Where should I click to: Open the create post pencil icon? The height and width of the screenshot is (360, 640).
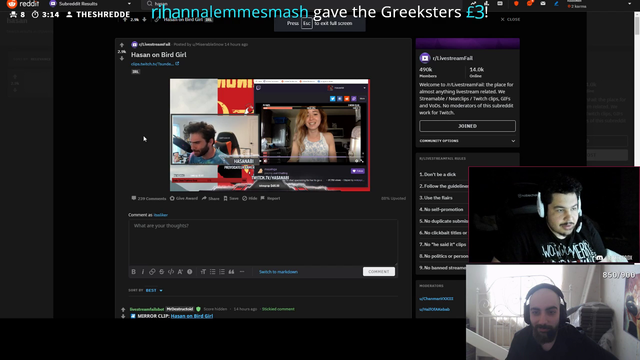[x=556, y=4]
